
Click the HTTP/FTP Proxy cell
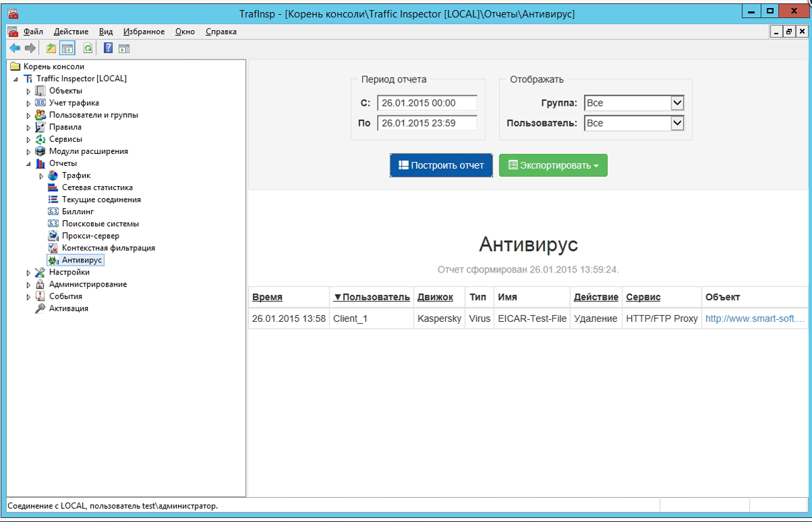click(x=662, y=319)
